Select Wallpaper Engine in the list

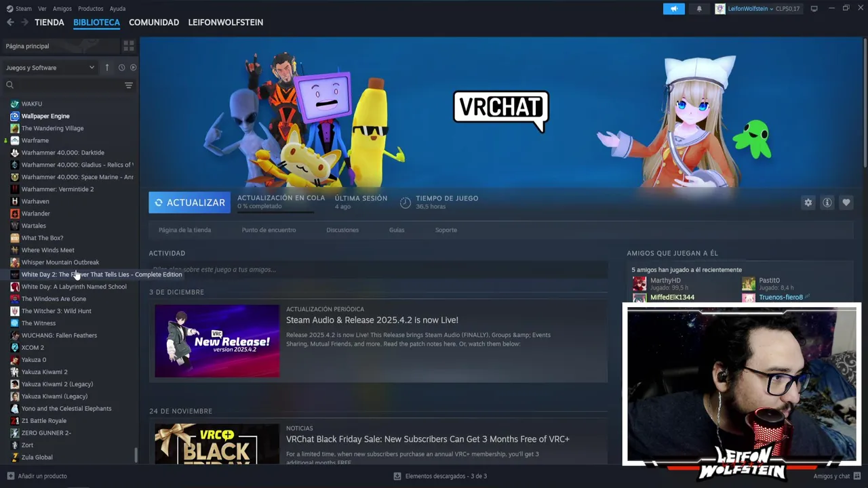coord(45,116)
